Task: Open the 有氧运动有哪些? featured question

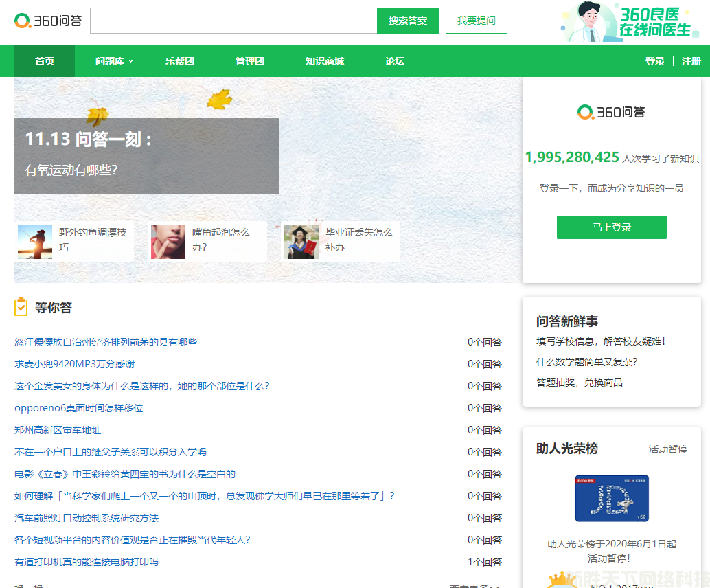Action: click(71, 170)
